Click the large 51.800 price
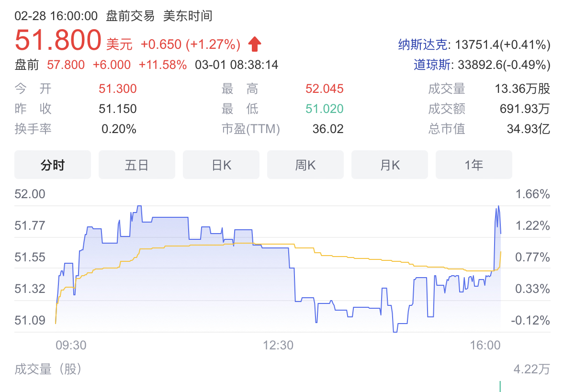 [x=58, y=40]
